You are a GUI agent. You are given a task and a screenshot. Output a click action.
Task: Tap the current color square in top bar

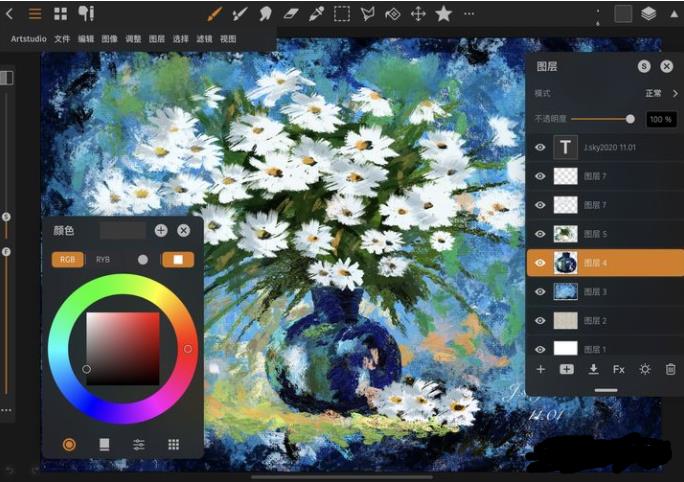coord(623,14)
